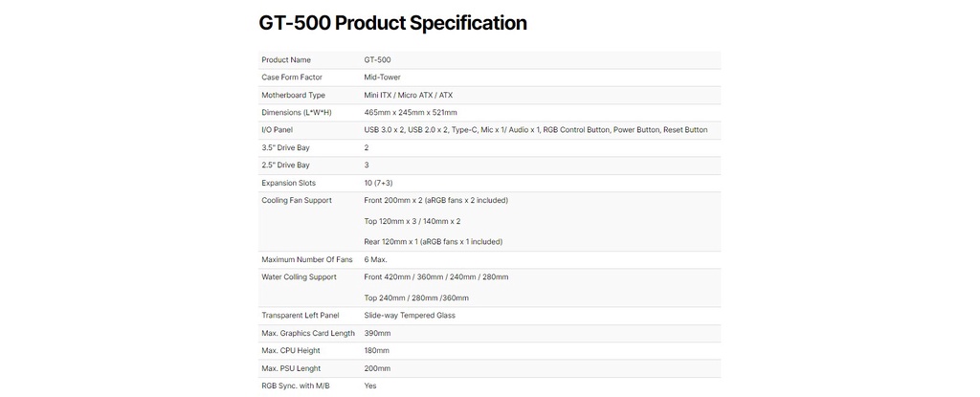Click the 3.5" Drive Bay label
Image resolution: width=980 pixels, height=397 pixels.
click(x=287, y=148)
